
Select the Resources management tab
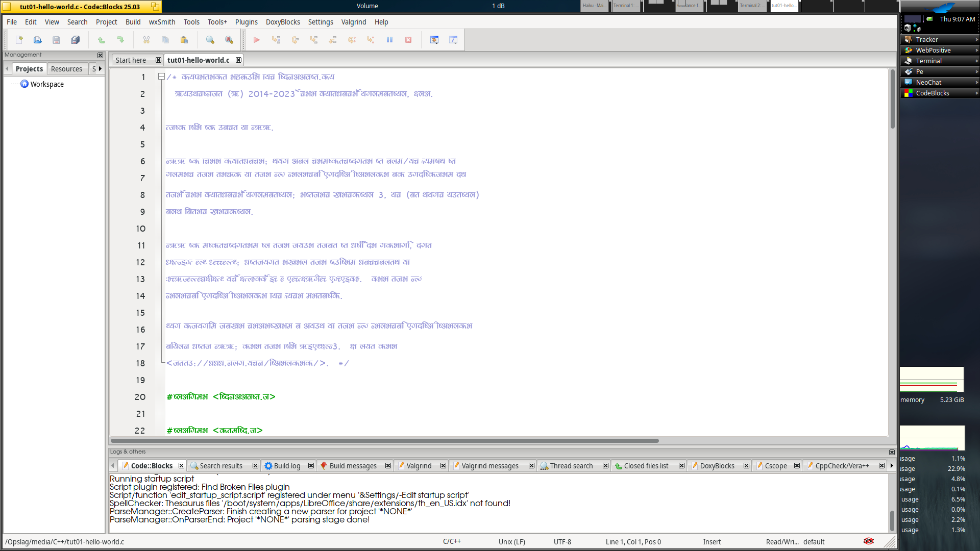(66, 69)
